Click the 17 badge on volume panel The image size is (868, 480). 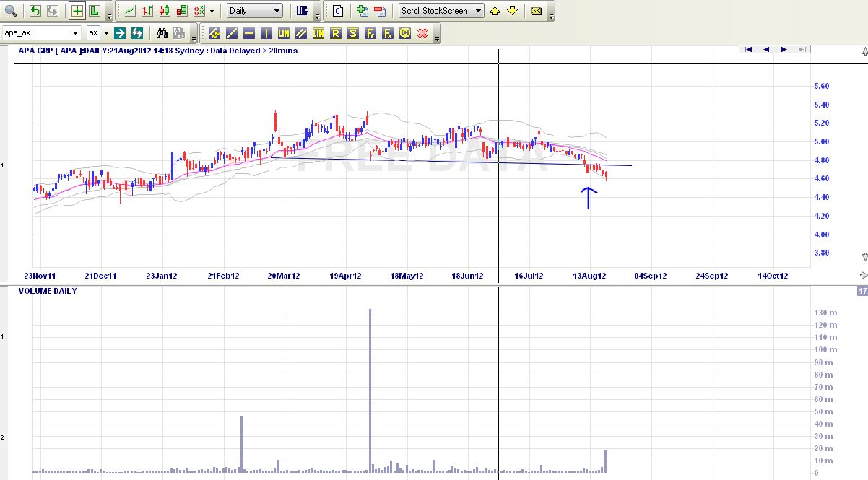(862, 291)
